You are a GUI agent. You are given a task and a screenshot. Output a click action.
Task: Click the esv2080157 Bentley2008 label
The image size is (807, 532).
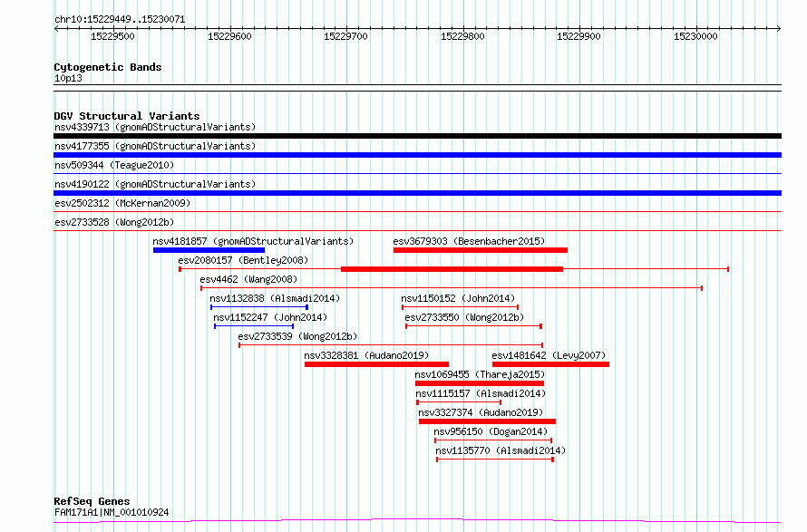point(243,260)
